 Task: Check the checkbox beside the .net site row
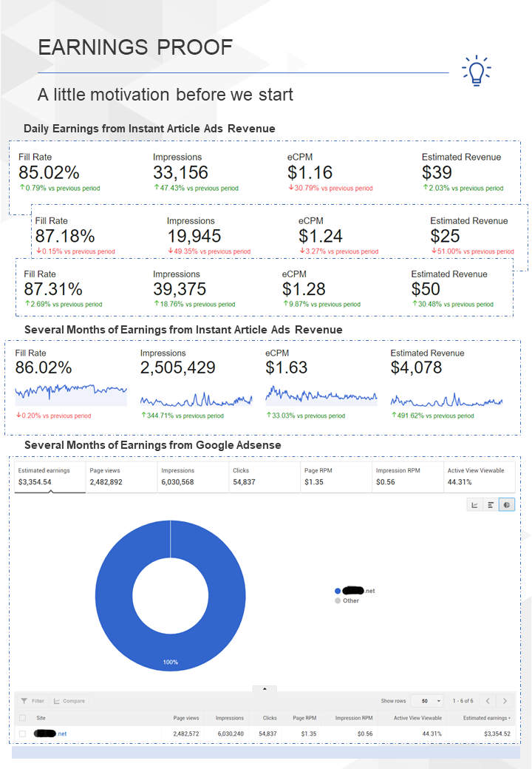pos(22,734)
